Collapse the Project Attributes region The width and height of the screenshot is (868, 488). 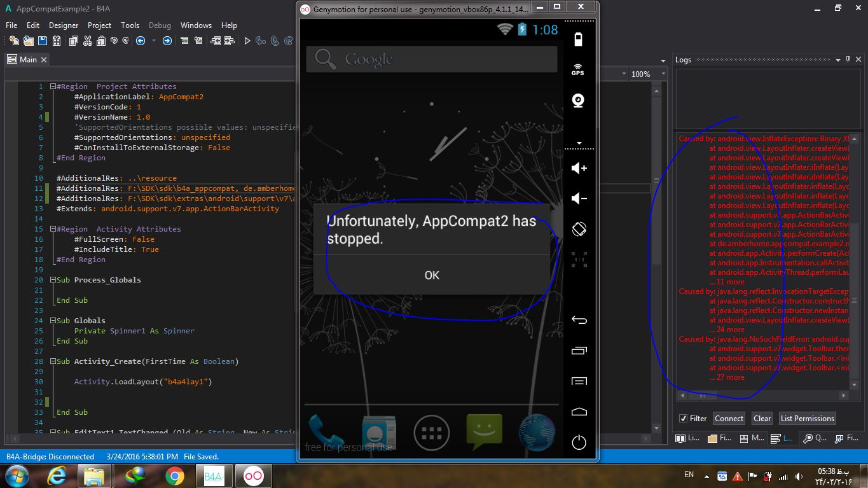(x=53, y=87)
